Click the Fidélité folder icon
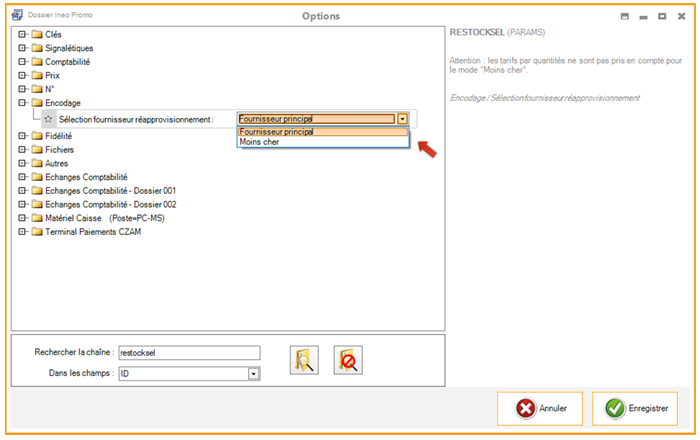Viewport: 700px width, 440px height. (x=37, y=135)
